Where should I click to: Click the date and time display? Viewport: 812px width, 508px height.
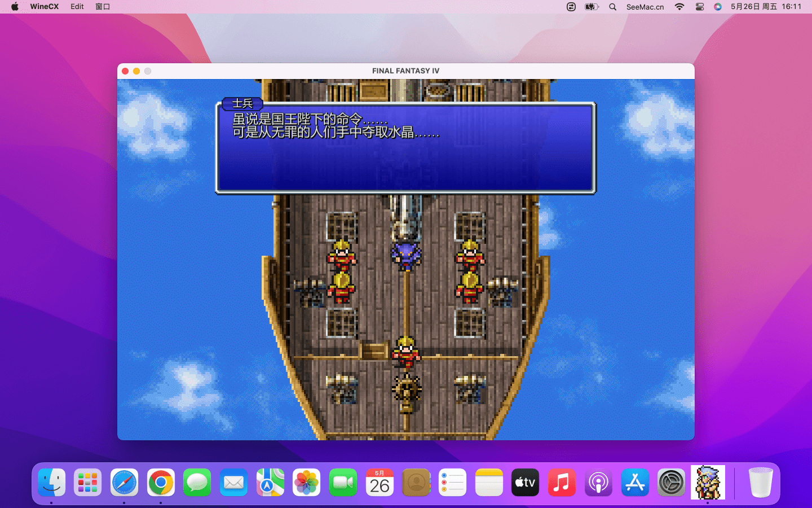(x=766, y=7)
